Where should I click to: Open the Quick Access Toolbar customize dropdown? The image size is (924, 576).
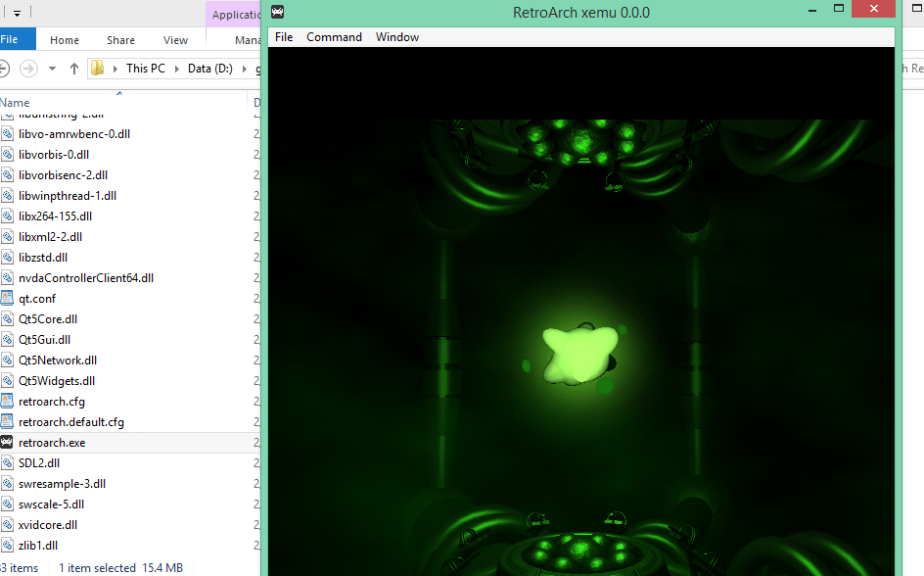17,14
